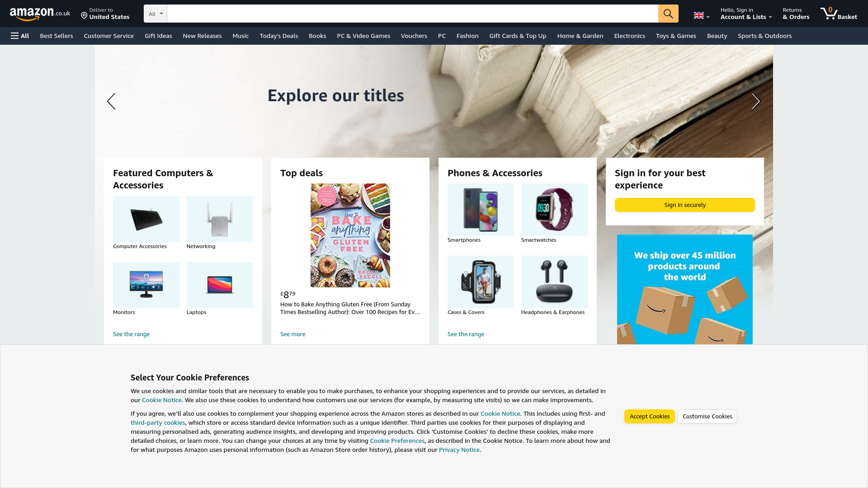Open Electronics from the navigation bar
868x488 pixels.
point(629,36)
